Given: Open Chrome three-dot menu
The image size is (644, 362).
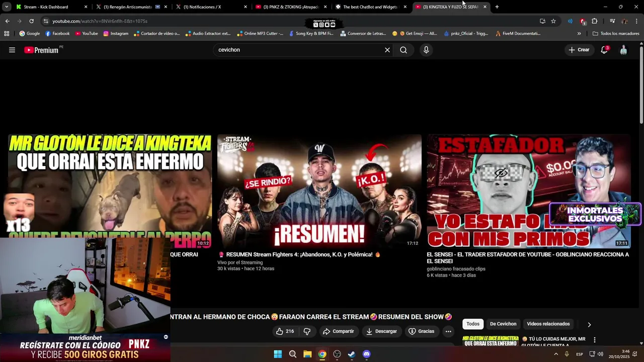Looking at the screenshot, I should pos(636,21).
